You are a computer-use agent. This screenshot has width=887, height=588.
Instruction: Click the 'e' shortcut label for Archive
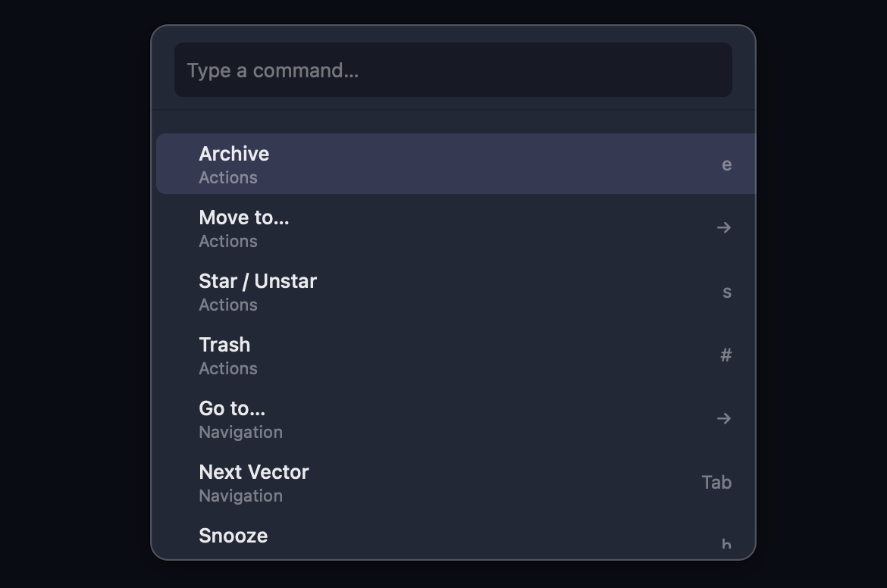coord(727,164)
